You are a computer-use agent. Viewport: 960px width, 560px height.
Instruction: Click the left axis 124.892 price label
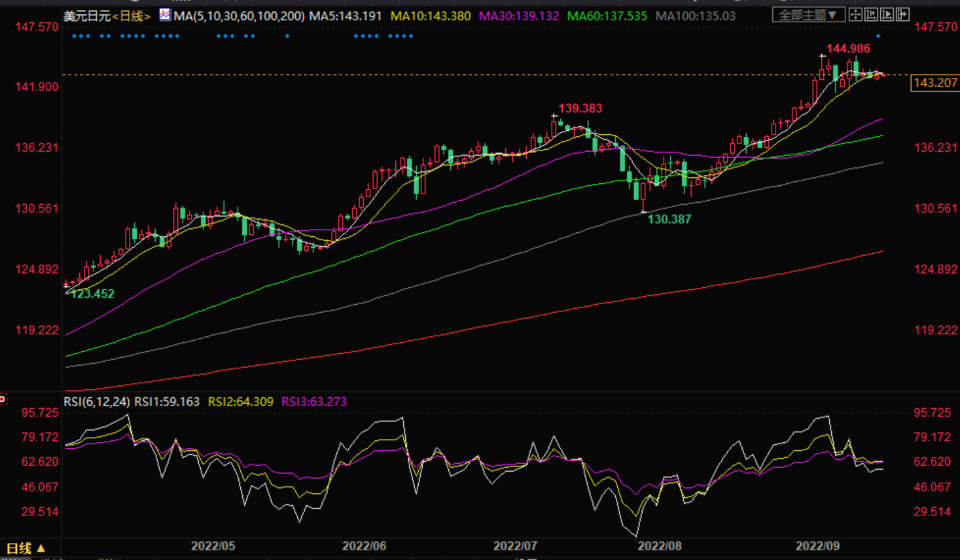tap(37, 270)
